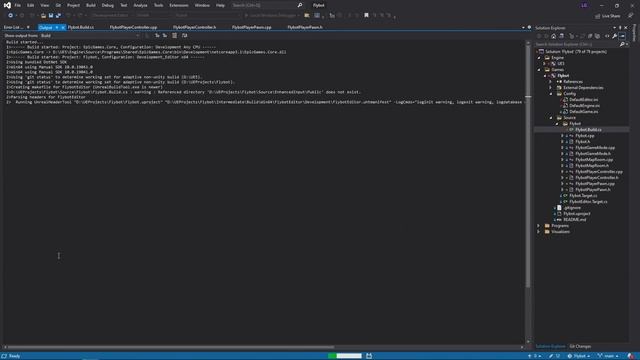The width and height of the screenshot is (640, 360).
Task: Expand the External Dependencies node
Action: (551, 88)
